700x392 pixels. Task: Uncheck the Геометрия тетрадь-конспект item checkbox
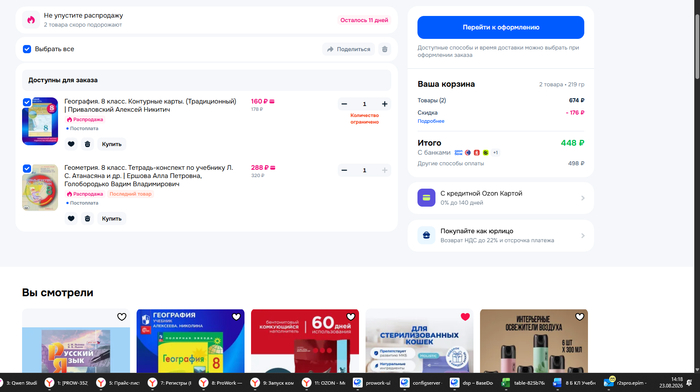tap(27, 168)
